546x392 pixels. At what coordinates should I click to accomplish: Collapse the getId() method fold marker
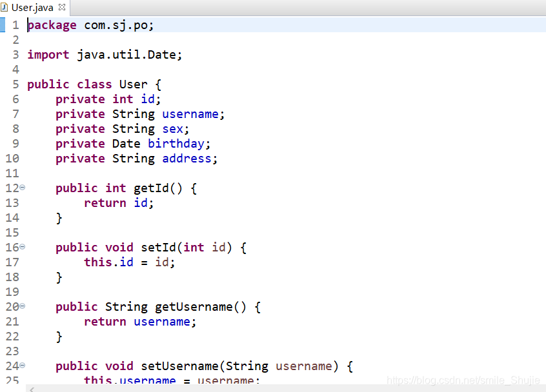23,188
